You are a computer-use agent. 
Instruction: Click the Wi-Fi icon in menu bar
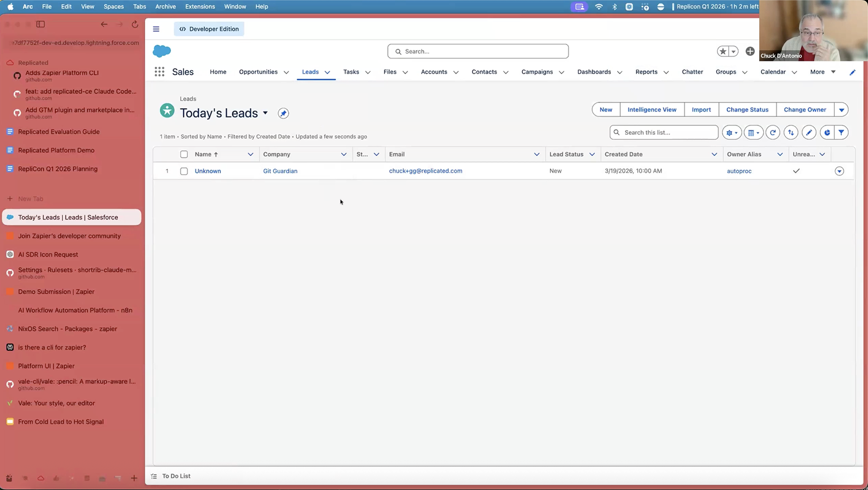pyautogui.click(x=599, y=6)
